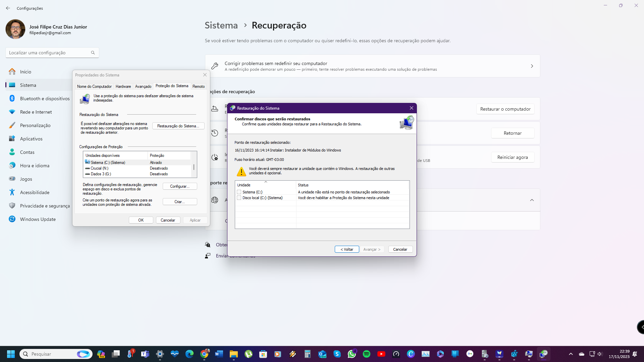
Task: Open the Windows Start menu
Action: [x=11, y=354]
